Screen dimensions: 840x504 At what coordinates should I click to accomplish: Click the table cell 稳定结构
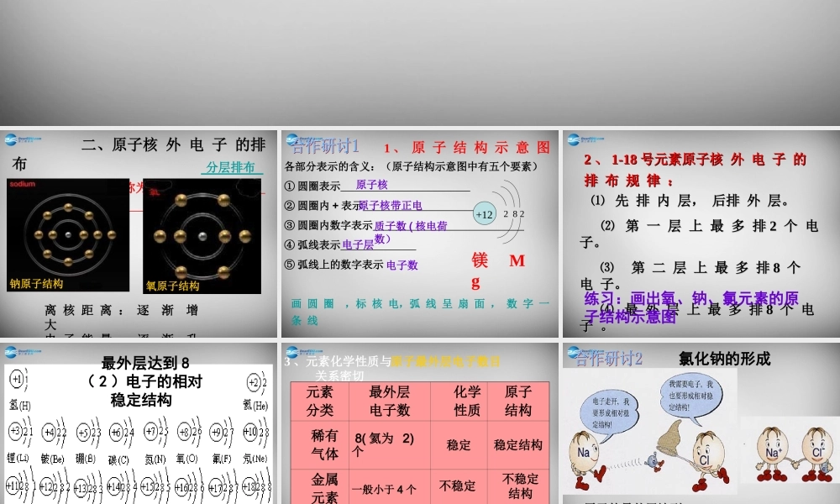518,445
